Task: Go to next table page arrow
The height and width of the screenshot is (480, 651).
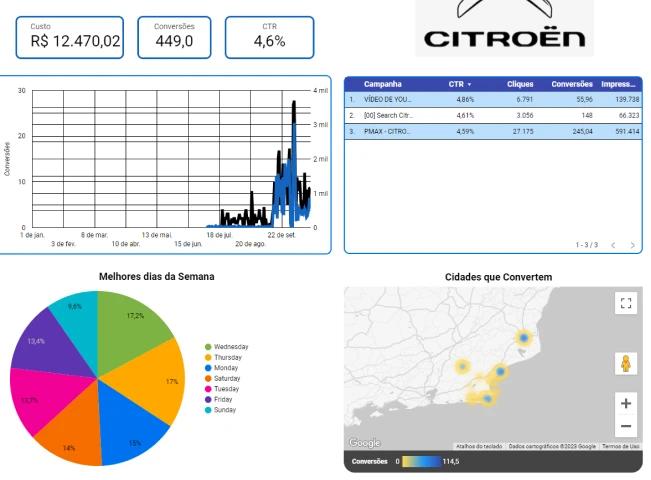Action: click(x=632, y=245)
